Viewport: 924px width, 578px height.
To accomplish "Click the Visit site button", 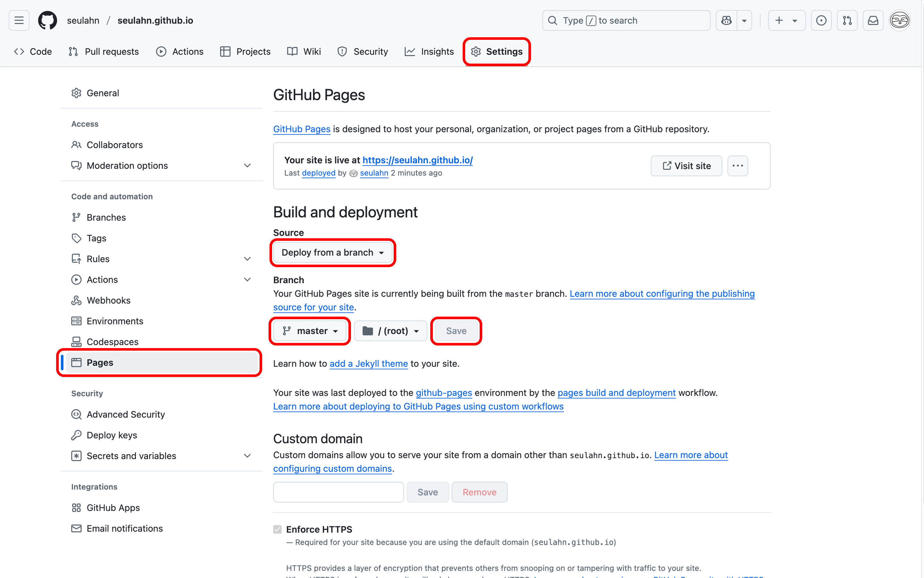I will click(x=686, y=166).
